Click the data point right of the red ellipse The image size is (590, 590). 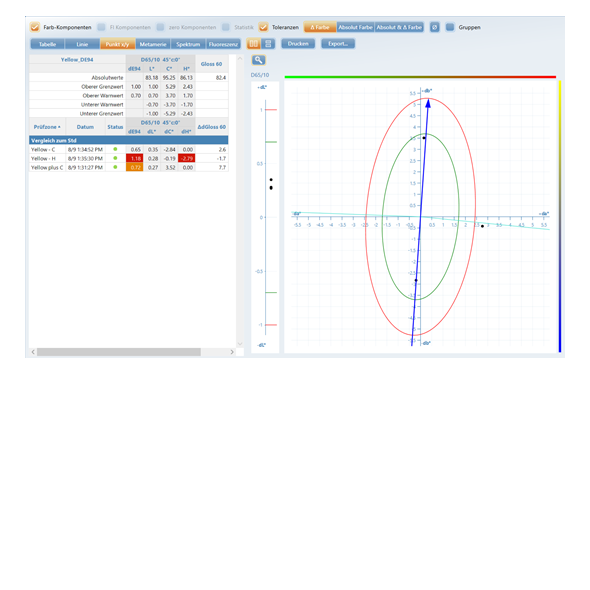482,226
